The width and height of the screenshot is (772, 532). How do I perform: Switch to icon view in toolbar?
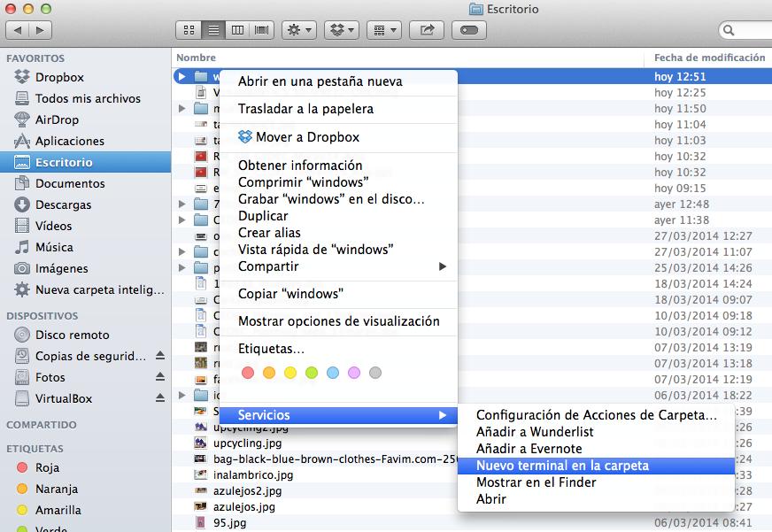[x=189, y=30]
